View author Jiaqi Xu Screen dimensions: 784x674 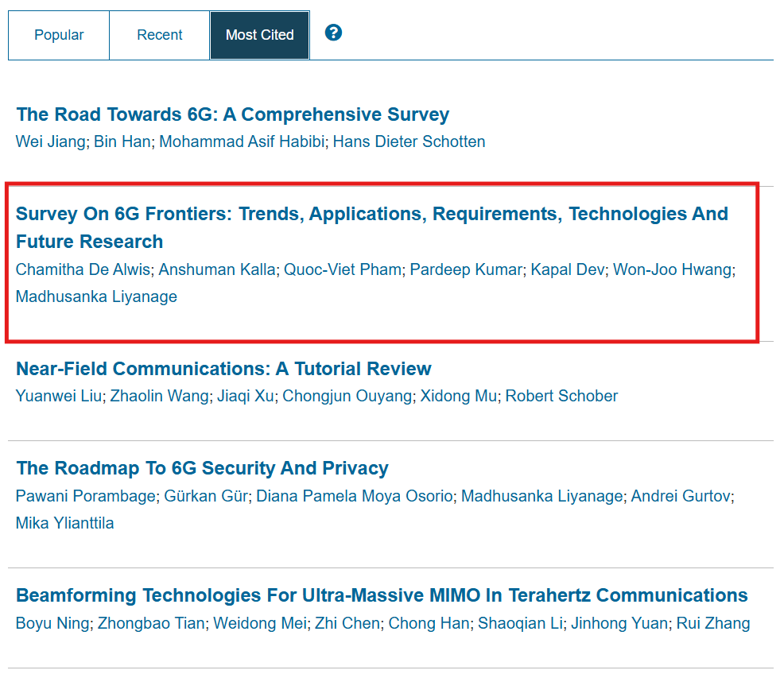point(245,396)
